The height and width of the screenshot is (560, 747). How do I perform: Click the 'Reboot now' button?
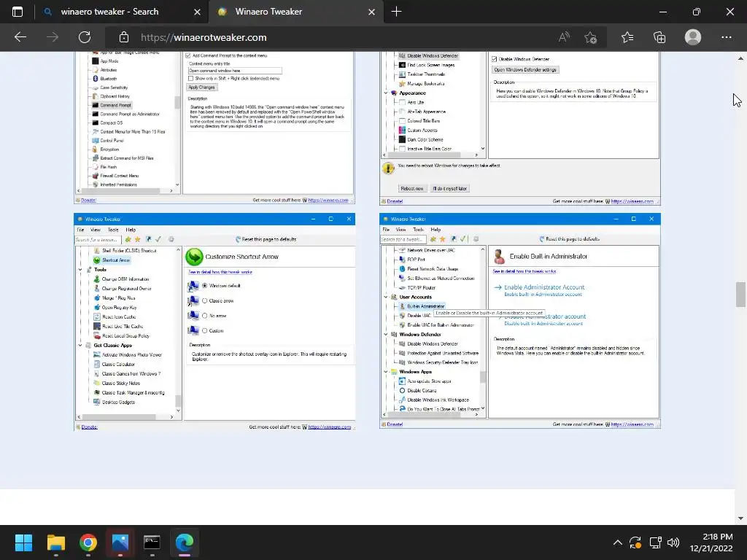[x=411, y=189]
